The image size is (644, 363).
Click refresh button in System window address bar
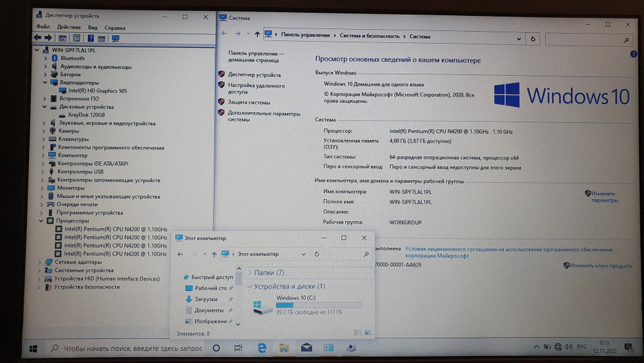pyautogui.click(x=533, y=39)
